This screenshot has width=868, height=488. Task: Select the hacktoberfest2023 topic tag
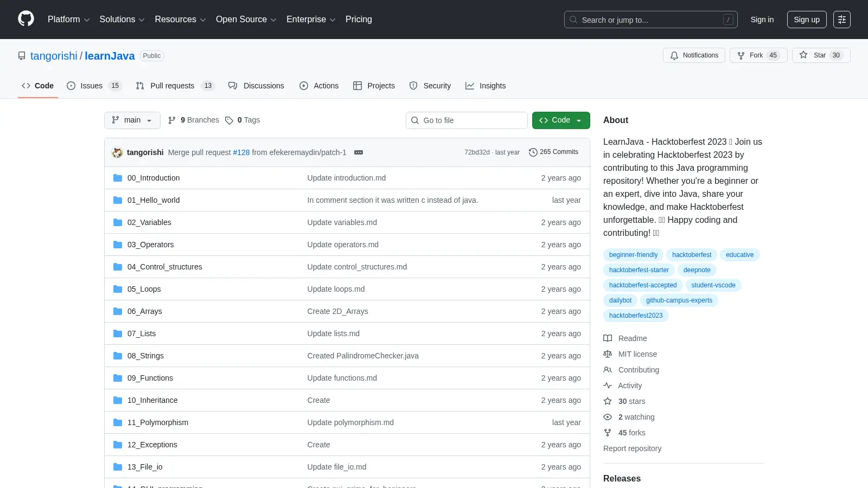[x=636, y=316]
